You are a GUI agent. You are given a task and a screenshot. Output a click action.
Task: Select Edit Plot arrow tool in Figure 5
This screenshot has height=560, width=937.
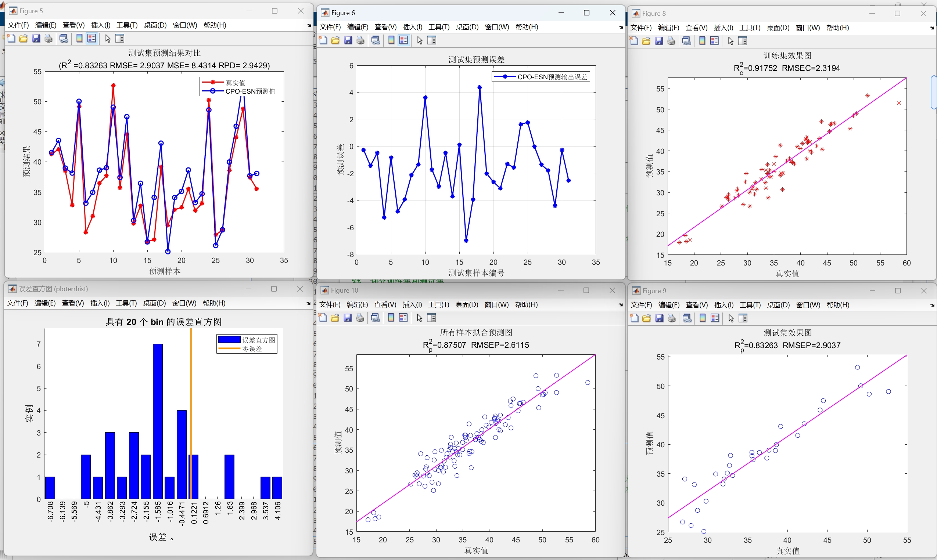[x=108, y=39]
